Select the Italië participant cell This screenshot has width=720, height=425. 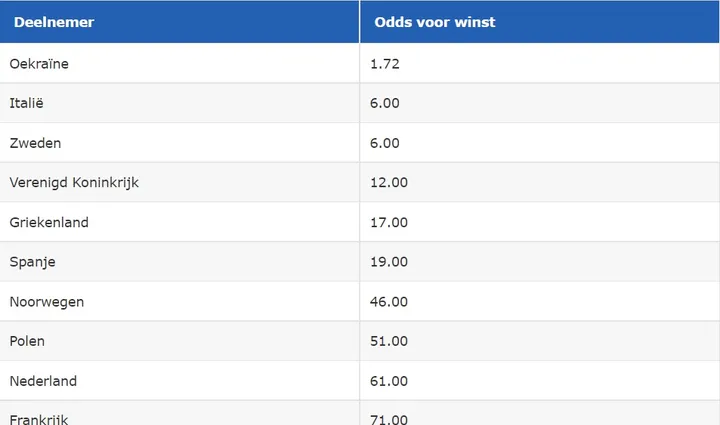pyautogui.click(x=27, y=103)
